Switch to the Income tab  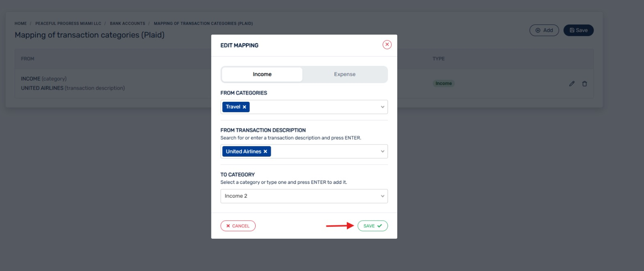click(x=262, y=74)
